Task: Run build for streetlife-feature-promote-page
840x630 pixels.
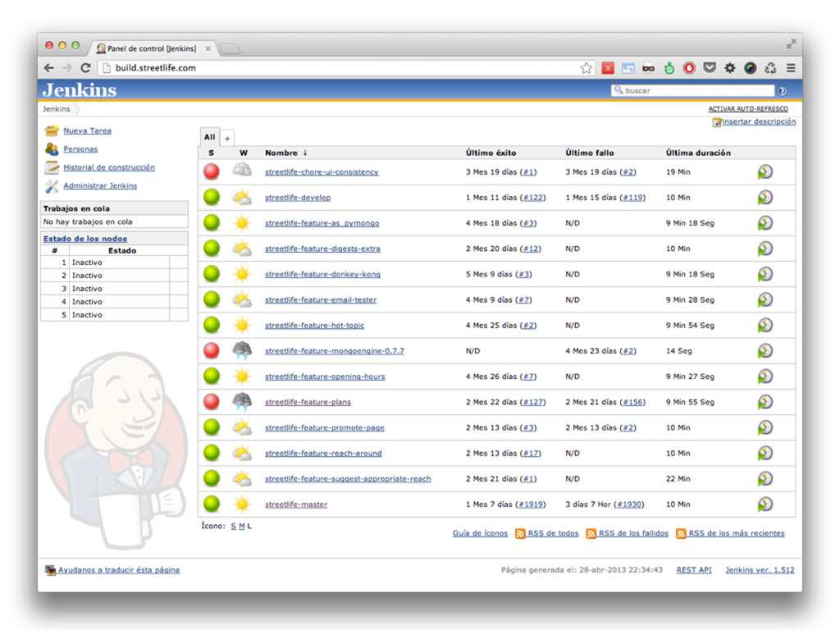Action: tap(765, 427)
